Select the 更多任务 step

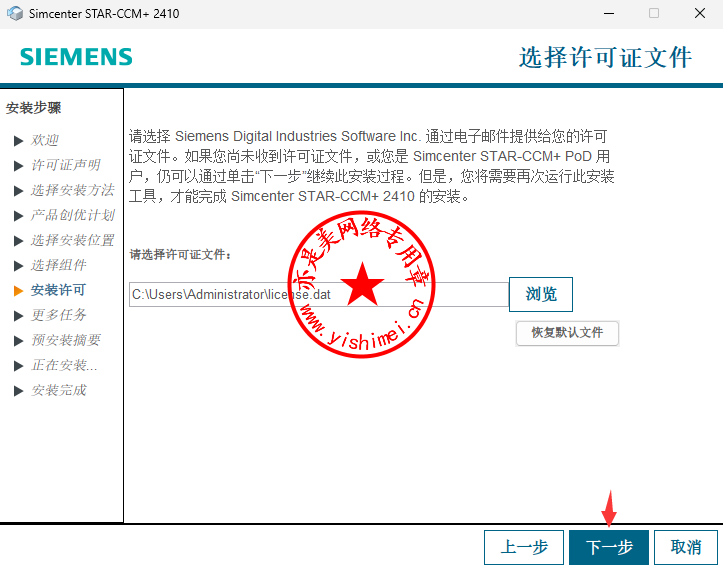click(59, 315)
